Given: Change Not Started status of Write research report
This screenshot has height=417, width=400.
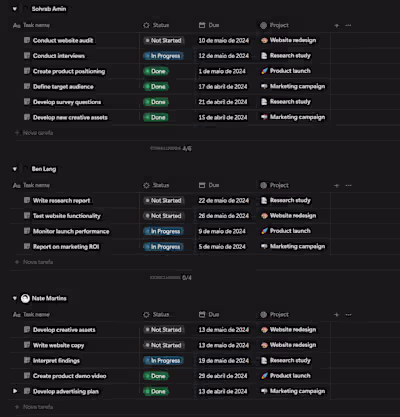Looking at the screenshot, I should click(x=163, y=200).
